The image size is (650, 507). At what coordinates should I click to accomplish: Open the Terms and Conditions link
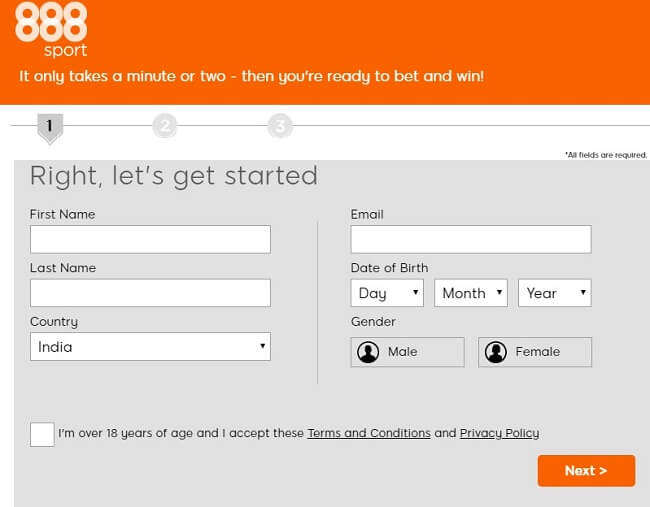(369, 433)
